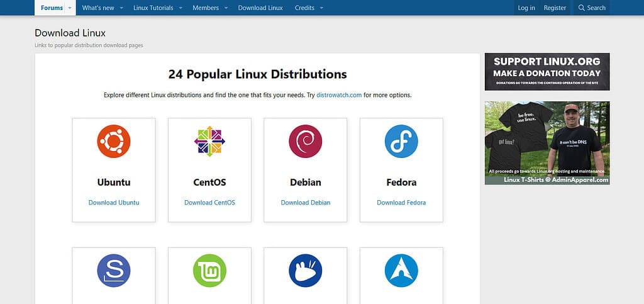Viewport: 644px width, 304px height.
Task: Expand the Credits dropdown arrow
Action: 321,8
